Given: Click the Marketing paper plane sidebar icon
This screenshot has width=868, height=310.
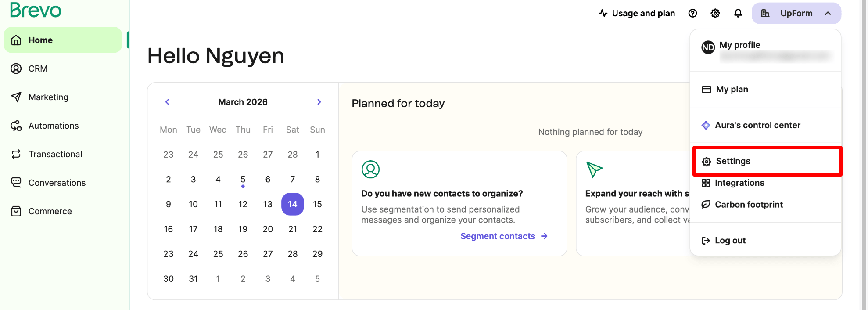Looking at the screenshot, I should [16, 97].
